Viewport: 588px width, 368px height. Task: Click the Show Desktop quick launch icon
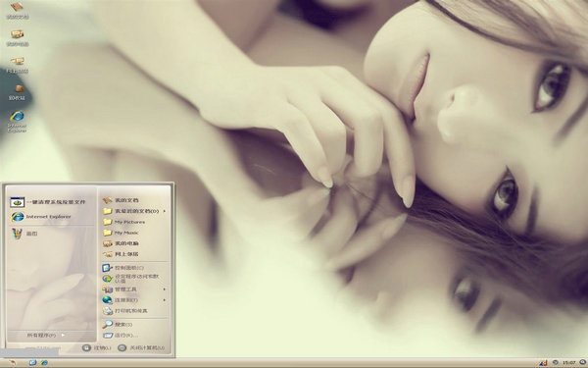pos(32,362)
